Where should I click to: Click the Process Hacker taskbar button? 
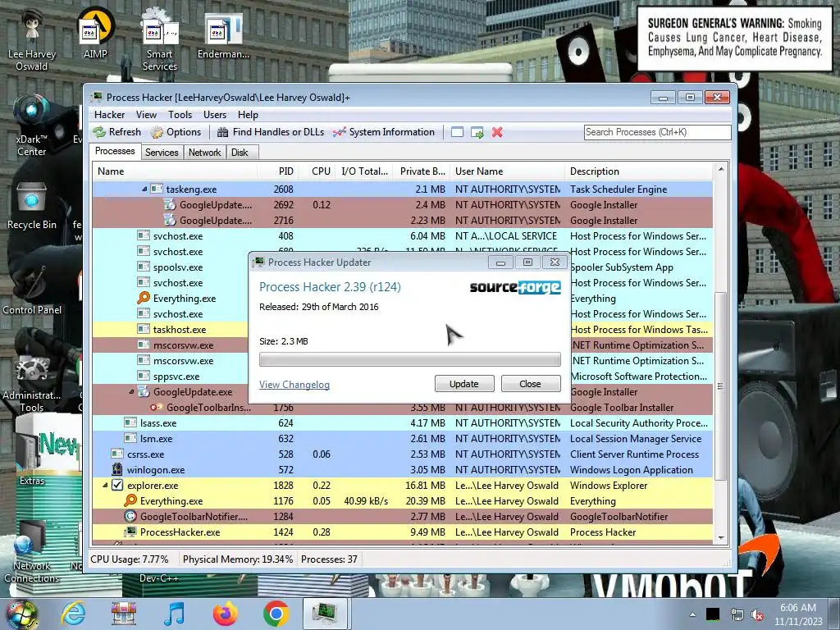(326, 614)
